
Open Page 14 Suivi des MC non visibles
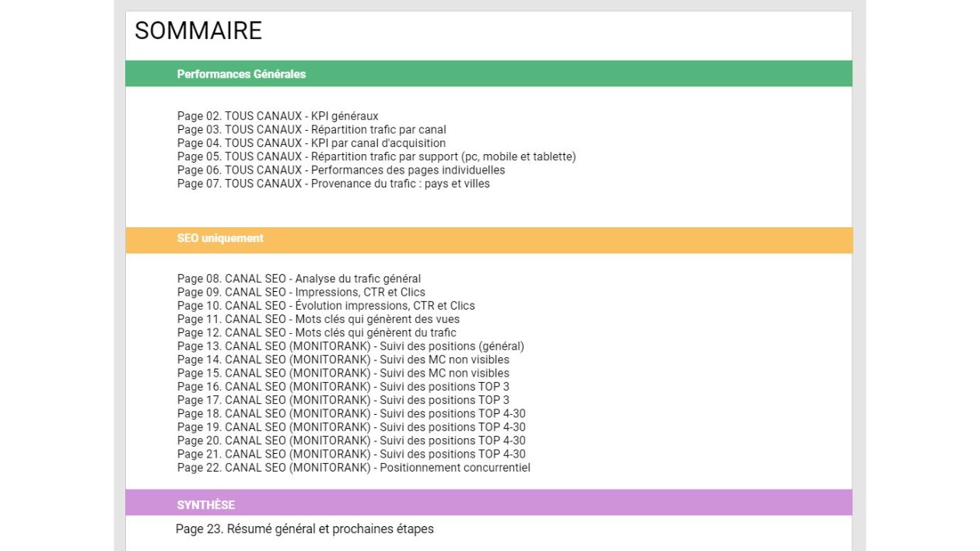343,360
